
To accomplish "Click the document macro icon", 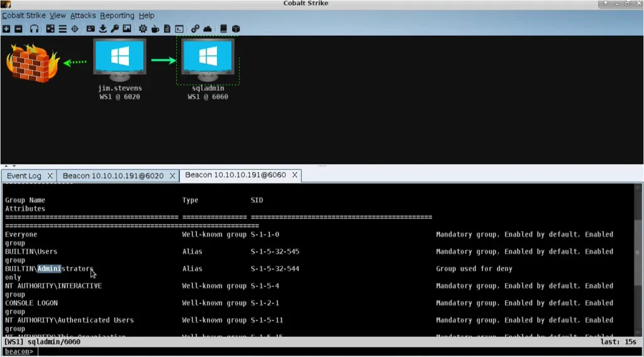I will click(167, 29).
